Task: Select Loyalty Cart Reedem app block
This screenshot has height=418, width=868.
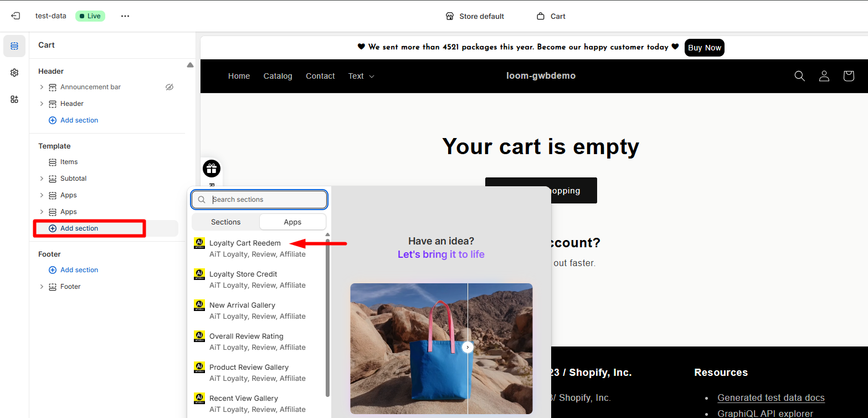Action: coord(245,243)
